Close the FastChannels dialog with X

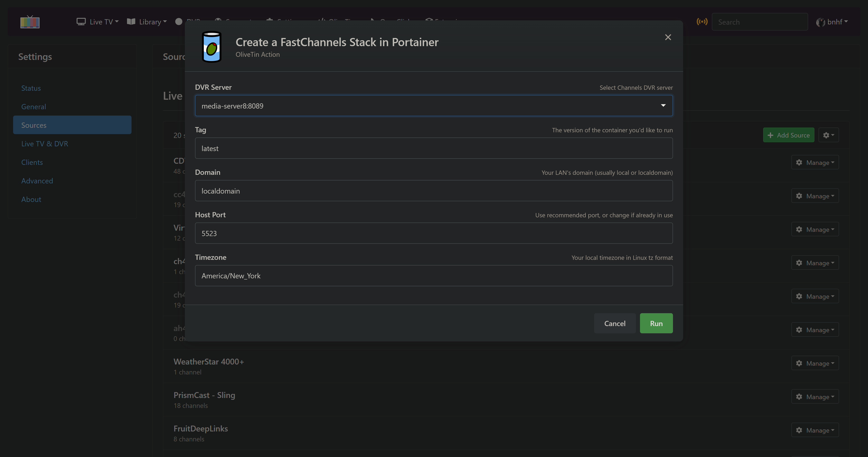pos(668,37)
